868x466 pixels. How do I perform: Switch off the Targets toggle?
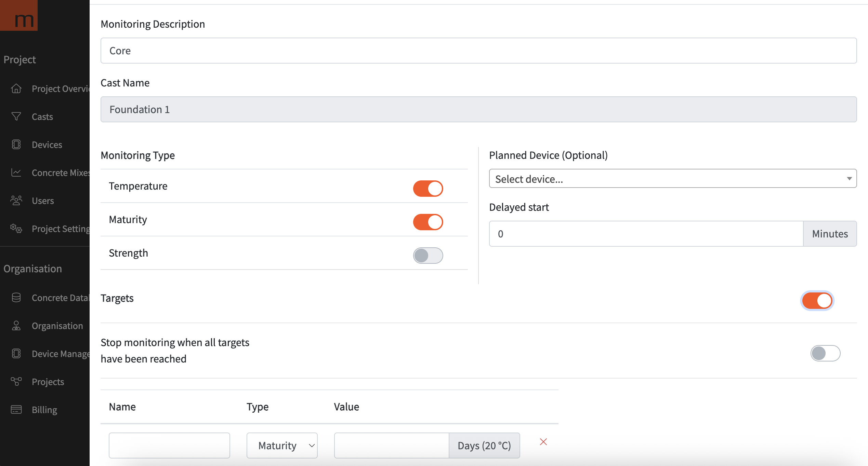(817, 301)
